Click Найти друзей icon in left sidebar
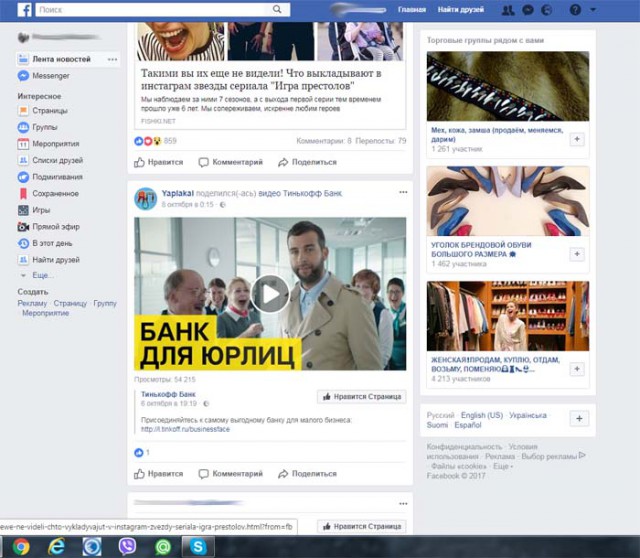This screenshot has width=640, height=558. pos(23,260)
